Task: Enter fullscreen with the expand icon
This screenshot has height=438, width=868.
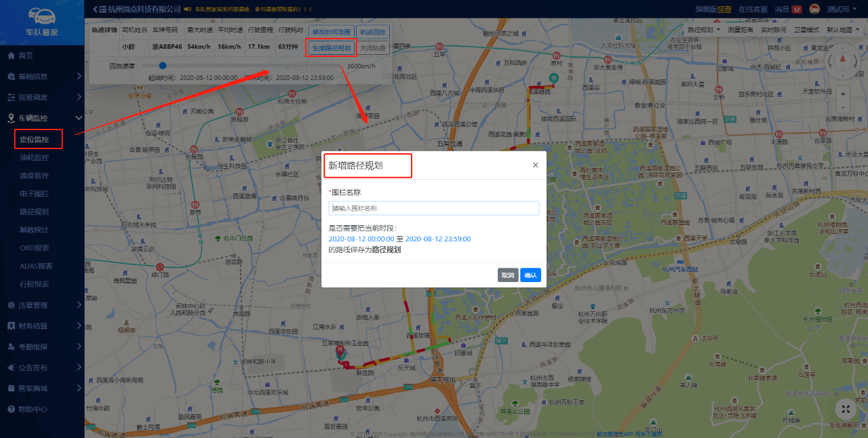Action: (846, 408)
